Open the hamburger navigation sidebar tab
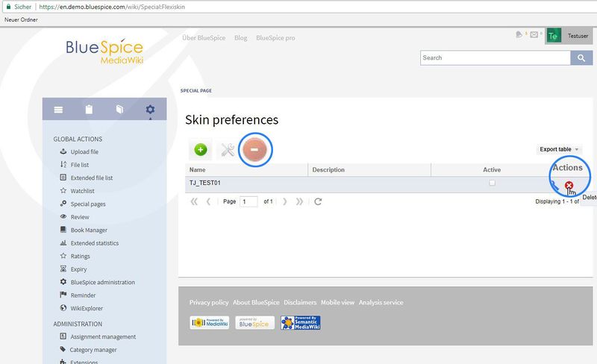 click(58, 110)
